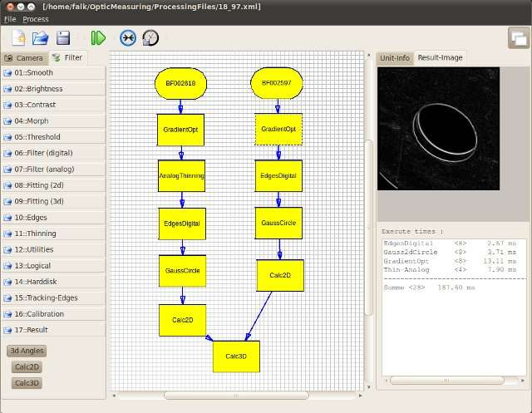Select the Result-Image tab
532x413 pixels.
pyautogui.click(x=440, y=57)
